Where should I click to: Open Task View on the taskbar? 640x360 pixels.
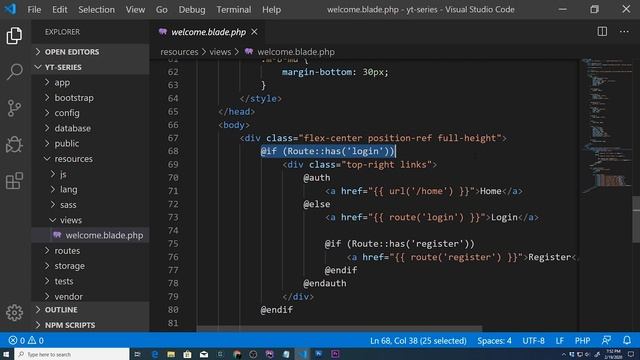point(138,354)
